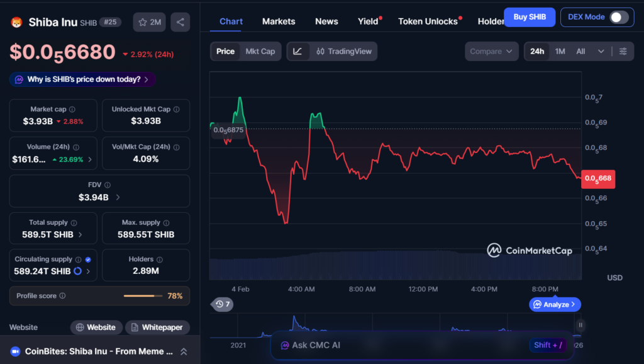Pause the timeline range playback icon
644x364 pixels.
580,325
